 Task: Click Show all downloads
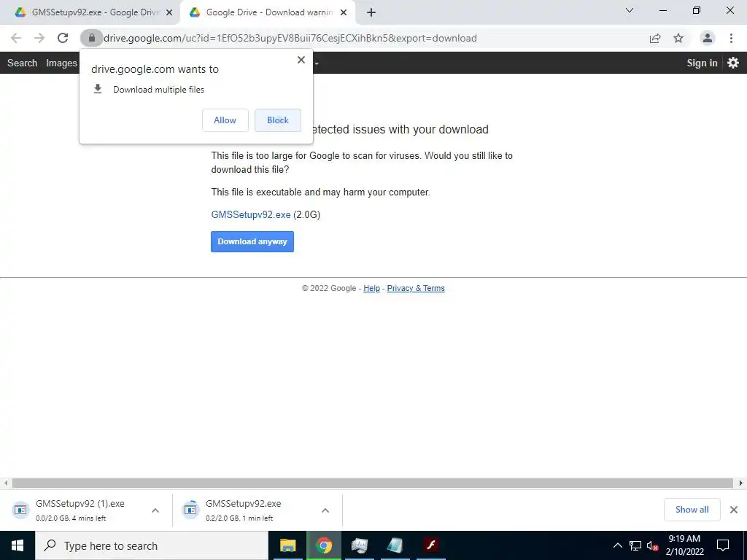pos(692,510)
